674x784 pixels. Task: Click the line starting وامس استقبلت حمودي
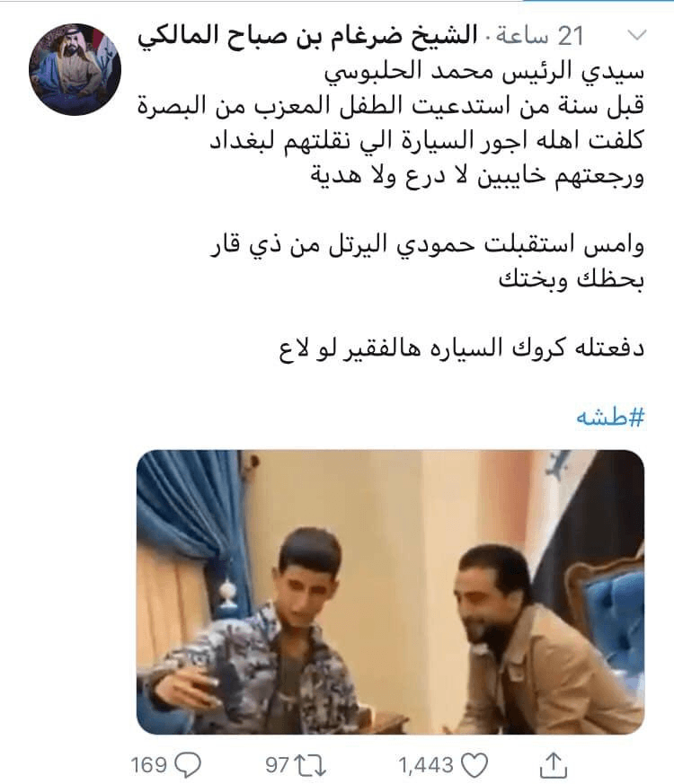coord(427,245)
